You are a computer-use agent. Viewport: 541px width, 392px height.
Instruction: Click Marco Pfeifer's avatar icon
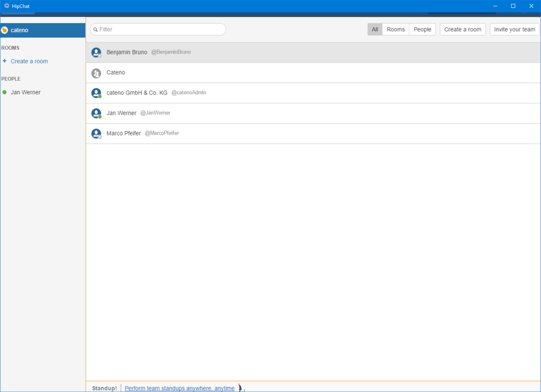click(x=96, y=134)
